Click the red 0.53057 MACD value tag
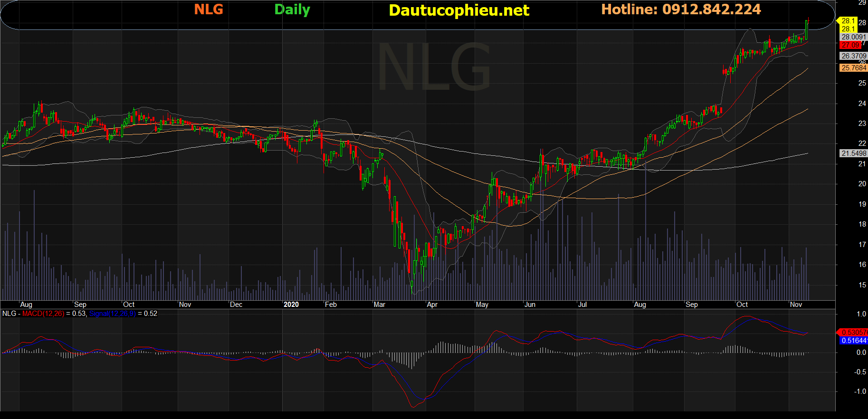 coord(853,333)
